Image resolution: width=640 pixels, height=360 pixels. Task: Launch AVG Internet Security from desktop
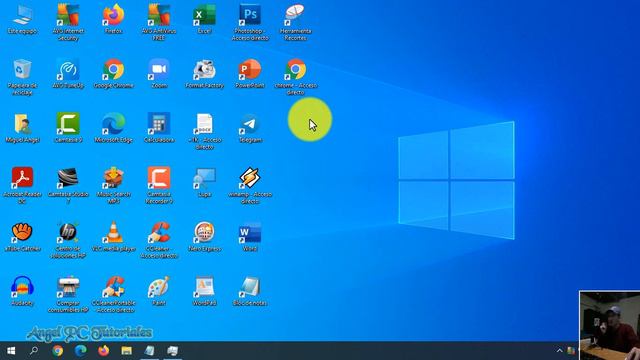pyautogui.click(x=68, y=22)
